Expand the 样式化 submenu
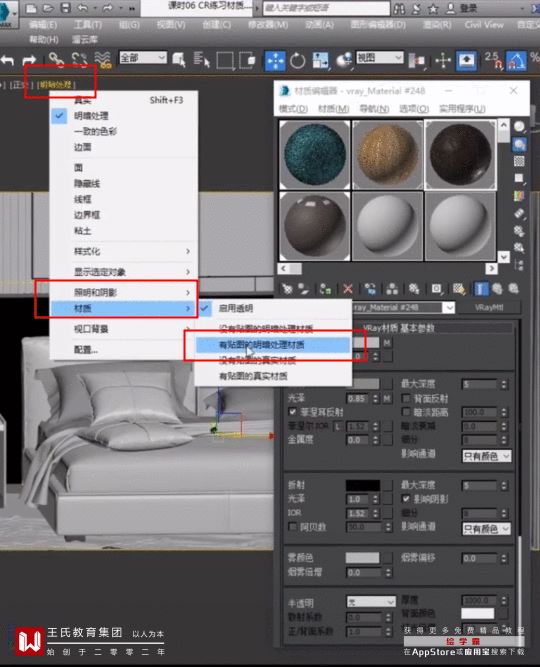 click(123, 251)
